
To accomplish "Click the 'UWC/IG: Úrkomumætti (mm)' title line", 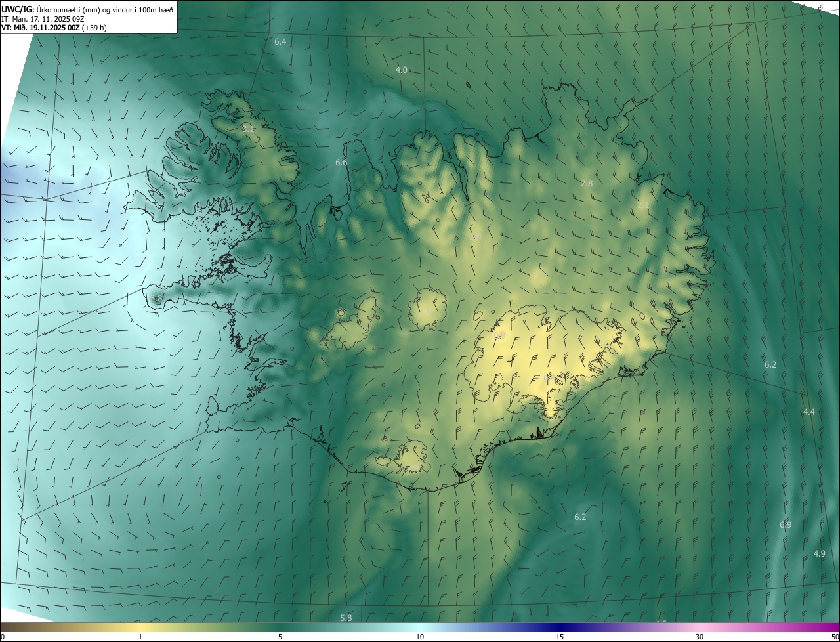I will pyautogui.click(x=87, y=9).
